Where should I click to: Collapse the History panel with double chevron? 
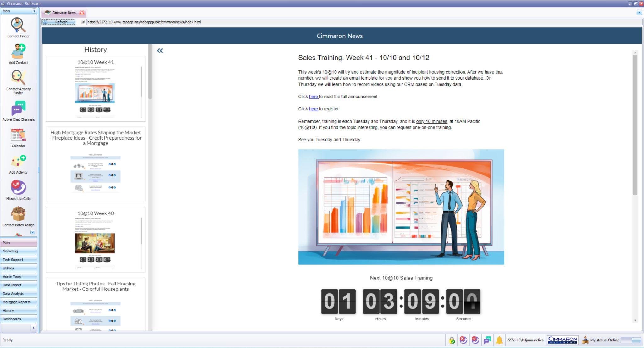160,51
